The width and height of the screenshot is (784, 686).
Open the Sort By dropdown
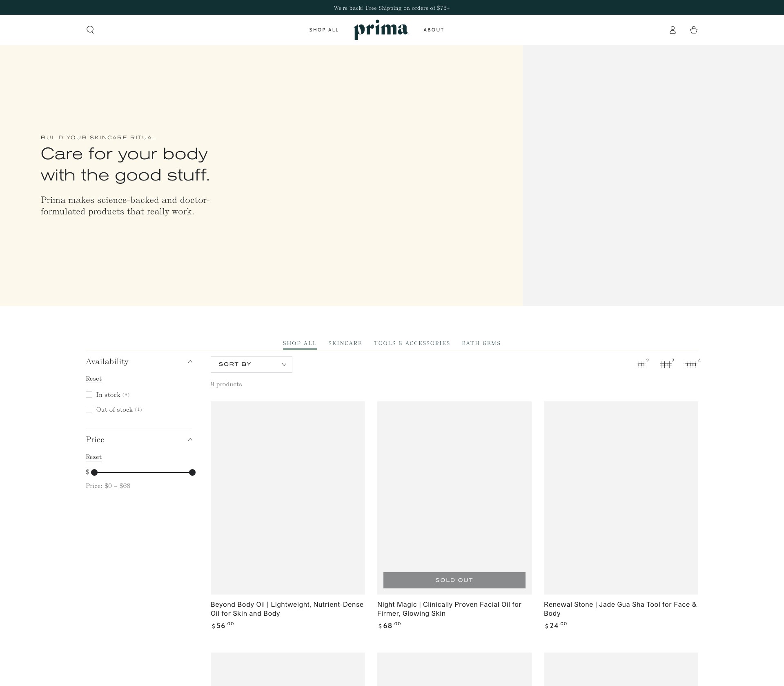(x=252, y=365)
